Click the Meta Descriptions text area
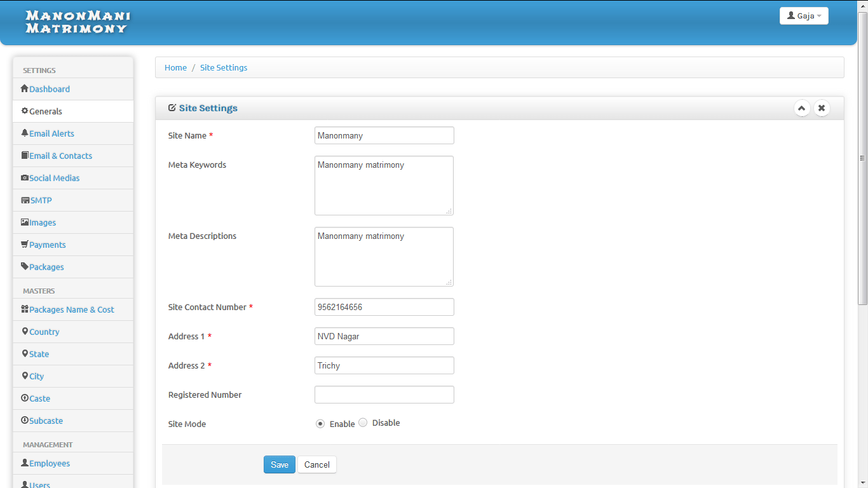The width and height of the screenshot is (868, 488). pos(384,257)
